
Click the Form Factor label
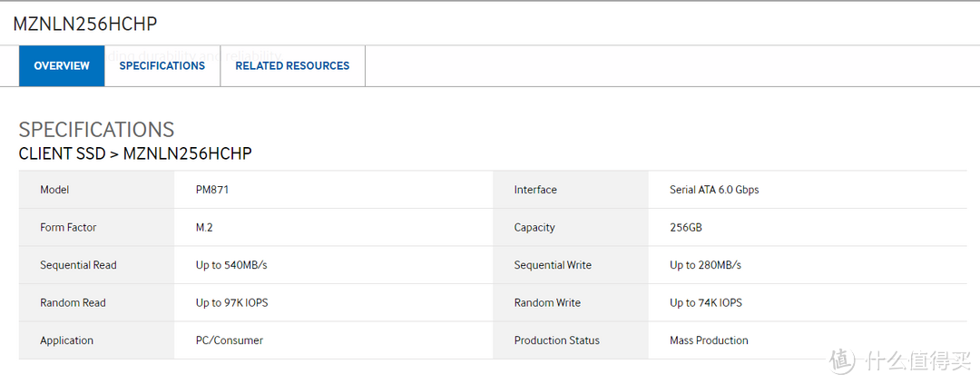(68, 228)
